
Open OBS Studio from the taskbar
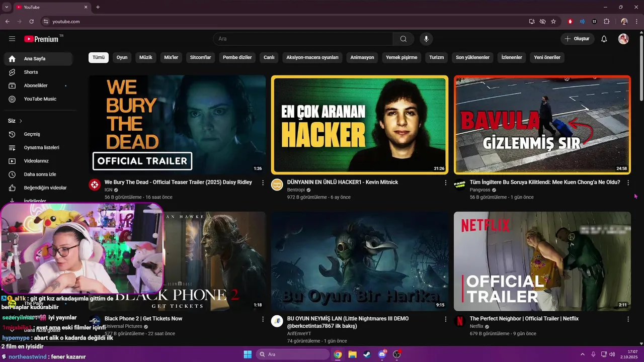point(396,354)
